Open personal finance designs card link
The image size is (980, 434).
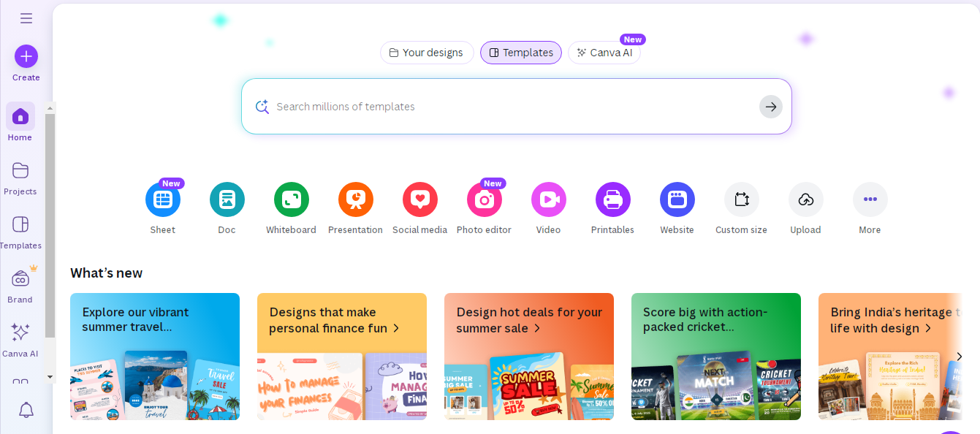(335, 320)
